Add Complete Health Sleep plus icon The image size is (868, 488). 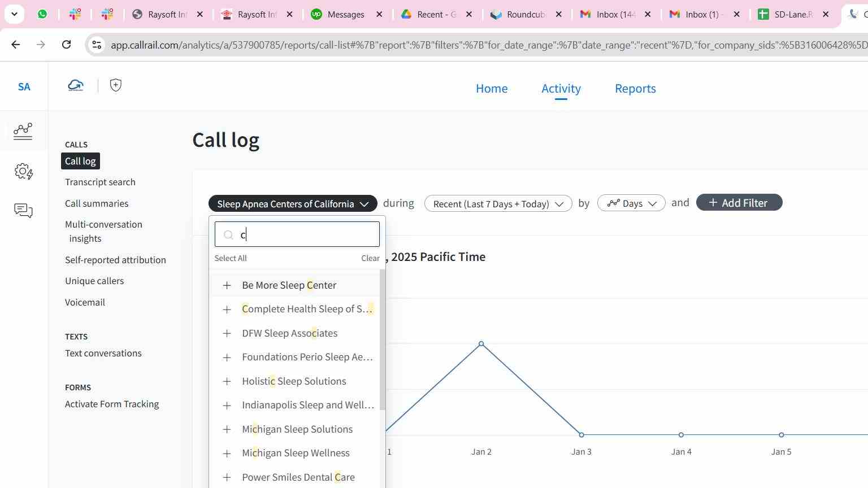[227, 310]
